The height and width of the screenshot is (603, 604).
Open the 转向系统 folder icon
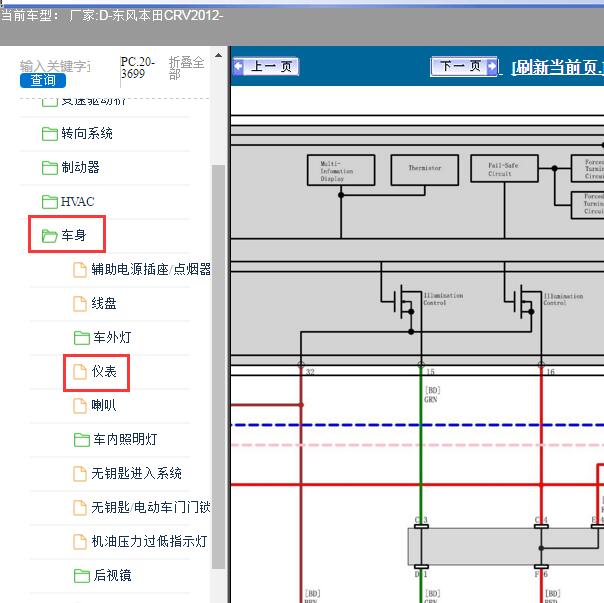coord(50,134)
